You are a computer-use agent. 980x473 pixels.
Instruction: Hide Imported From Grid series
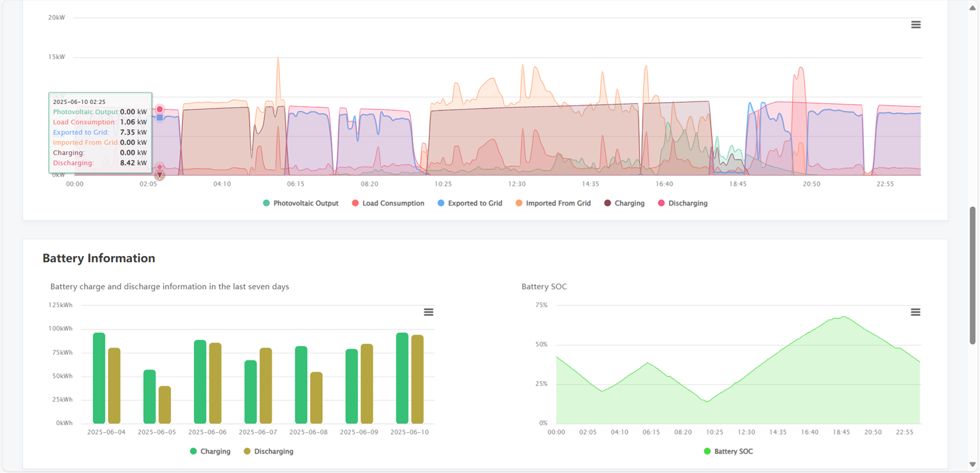[x=553, y=203]
